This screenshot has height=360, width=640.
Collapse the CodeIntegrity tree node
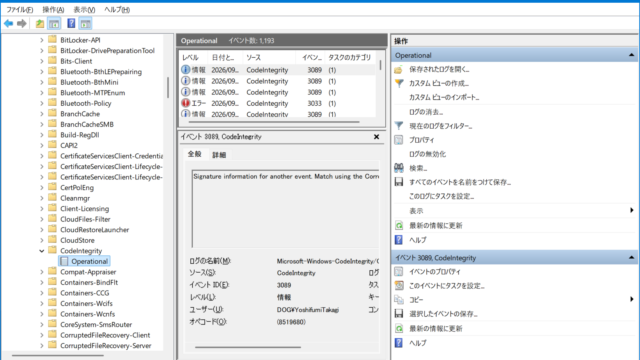tap(42, 251)
